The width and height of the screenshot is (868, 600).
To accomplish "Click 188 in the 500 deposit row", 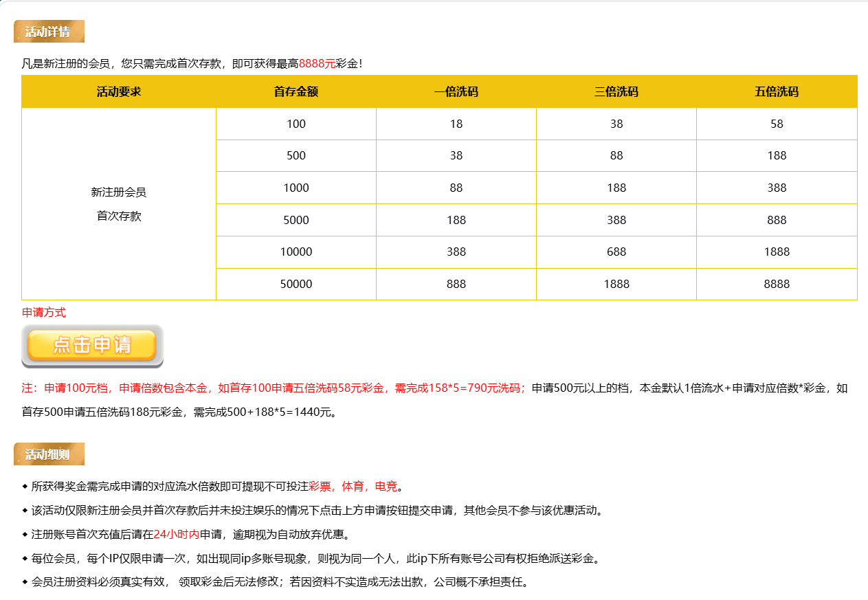I will [x=777, y=156].
